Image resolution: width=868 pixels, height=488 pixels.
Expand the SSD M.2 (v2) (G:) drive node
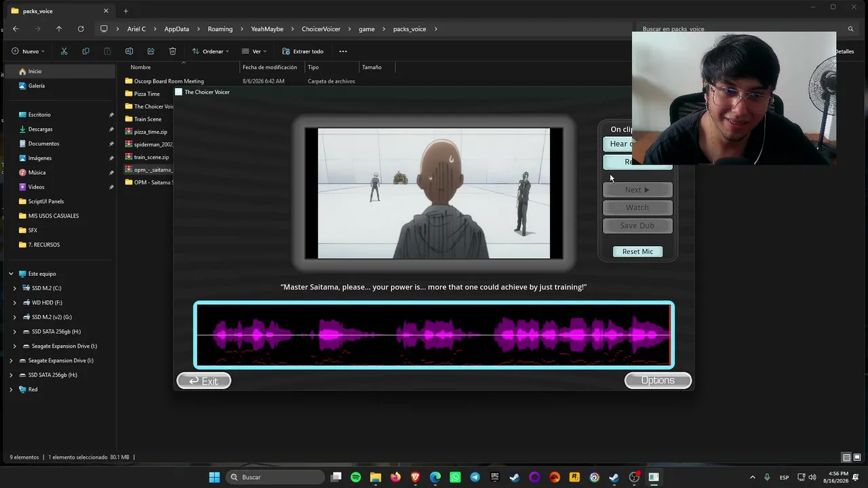[15, 317]
